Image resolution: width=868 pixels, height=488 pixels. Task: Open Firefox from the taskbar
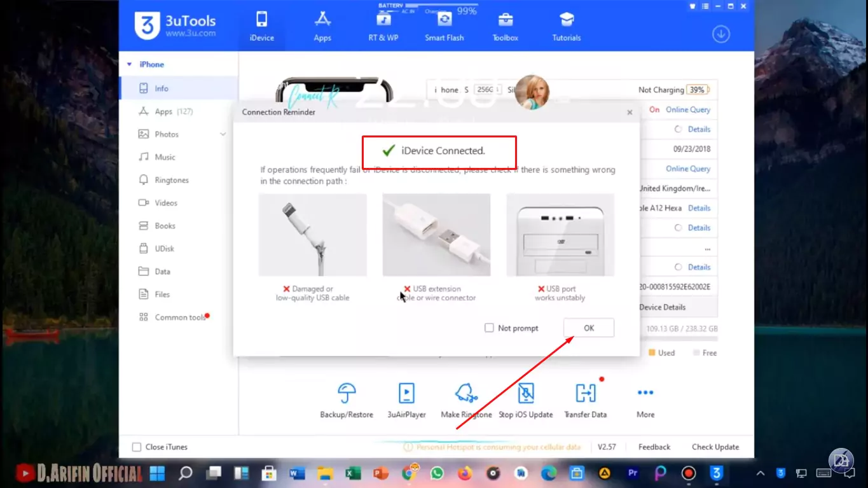tap(465, 473)
